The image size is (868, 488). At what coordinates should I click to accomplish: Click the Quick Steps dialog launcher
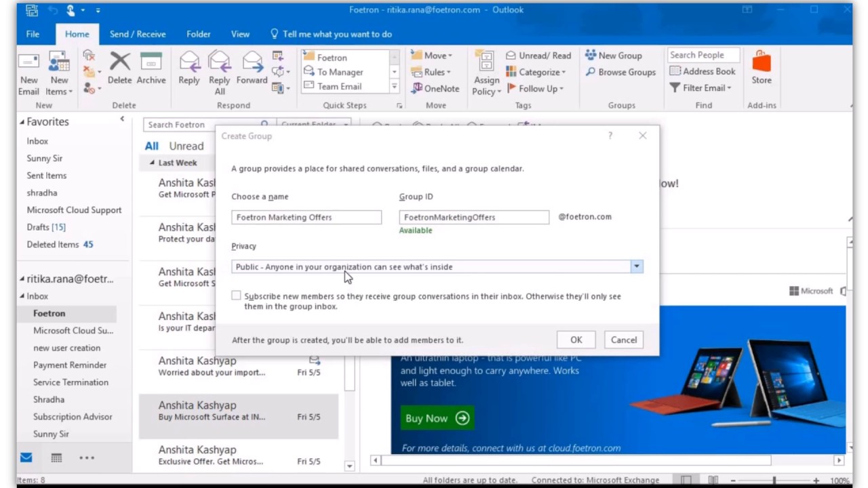click(x=399, y=106)
